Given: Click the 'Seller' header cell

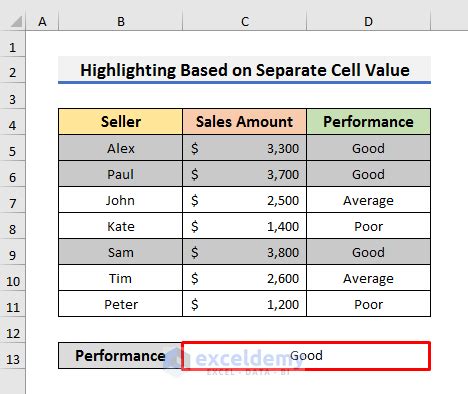Looking at the screenshot, I should pyautogui.click(x=121, y=121).
